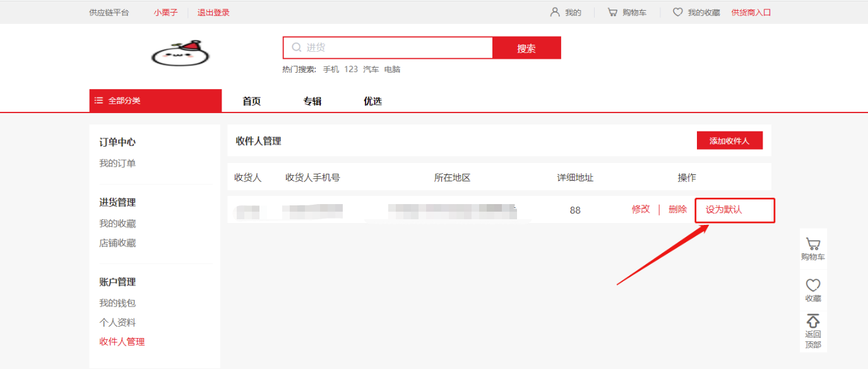868x369 pixels.
Task: Open the floating 购物车 sidebar icon
Action: [x=813, y=245]
